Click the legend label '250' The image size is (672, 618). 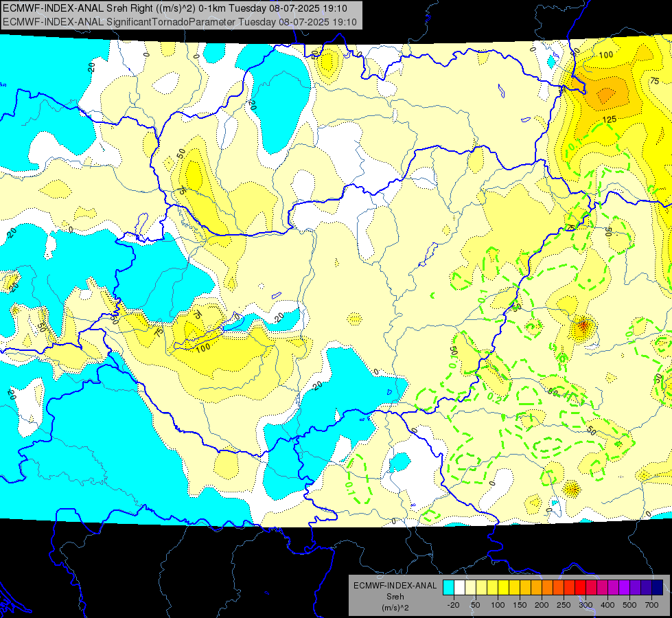(x=564, y=605)
